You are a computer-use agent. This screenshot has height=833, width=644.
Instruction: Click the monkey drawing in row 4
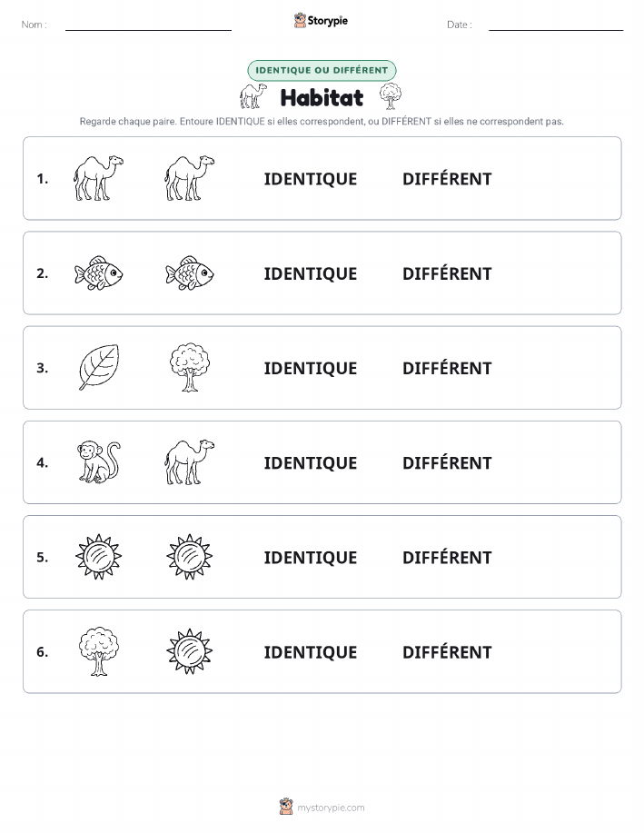[x=99, y=461]
